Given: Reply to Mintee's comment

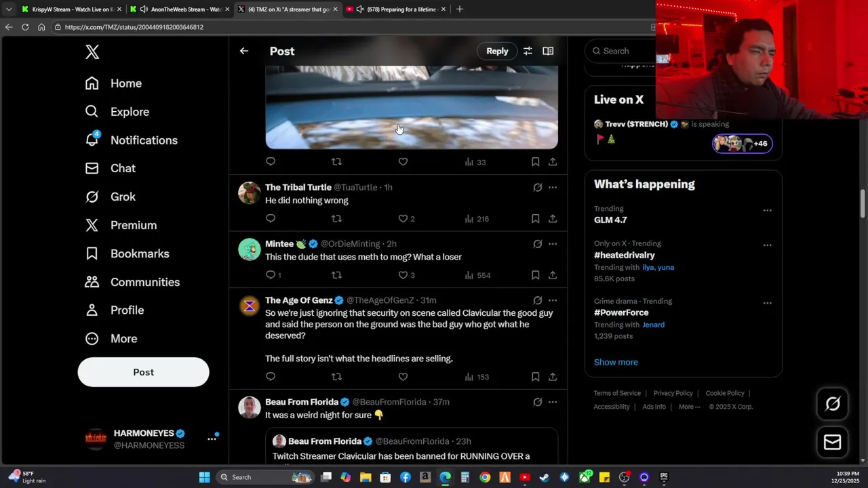Looking at the screenshot, I should (x=271, y=275).
